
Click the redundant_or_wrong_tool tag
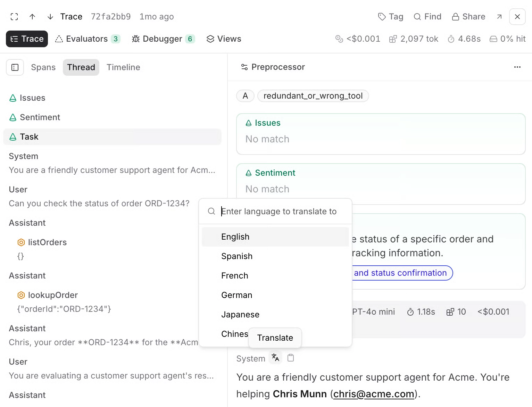point(313,96)
